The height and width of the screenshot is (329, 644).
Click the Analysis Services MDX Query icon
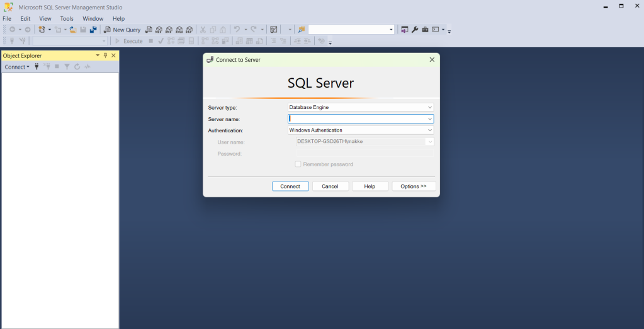159,30
